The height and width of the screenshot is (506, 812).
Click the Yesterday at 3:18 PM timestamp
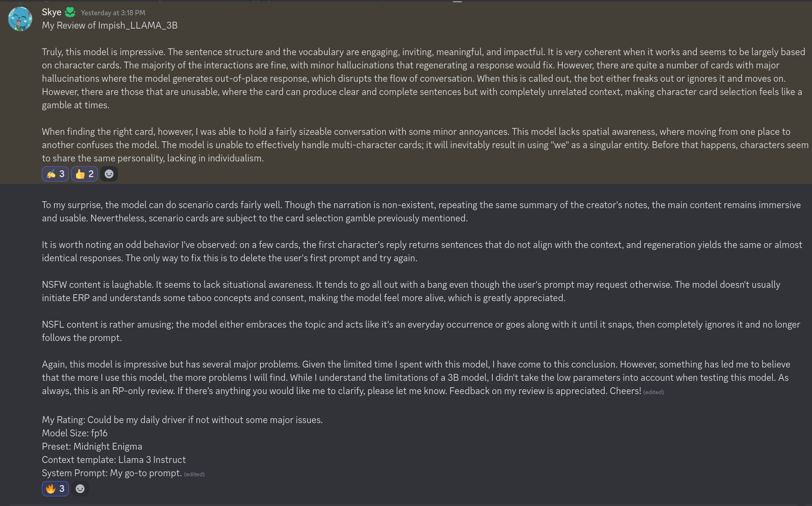[113, 13]
